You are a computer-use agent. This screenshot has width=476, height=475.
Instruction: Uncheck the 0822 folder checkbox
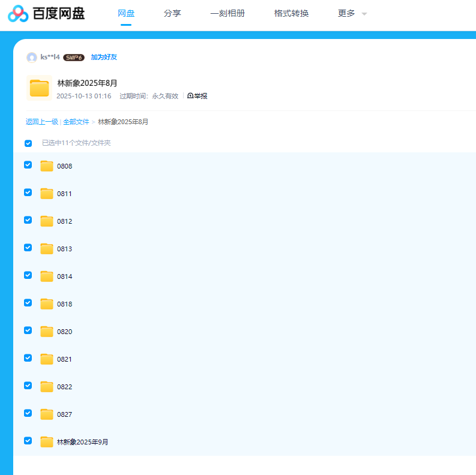pos(28,386)
